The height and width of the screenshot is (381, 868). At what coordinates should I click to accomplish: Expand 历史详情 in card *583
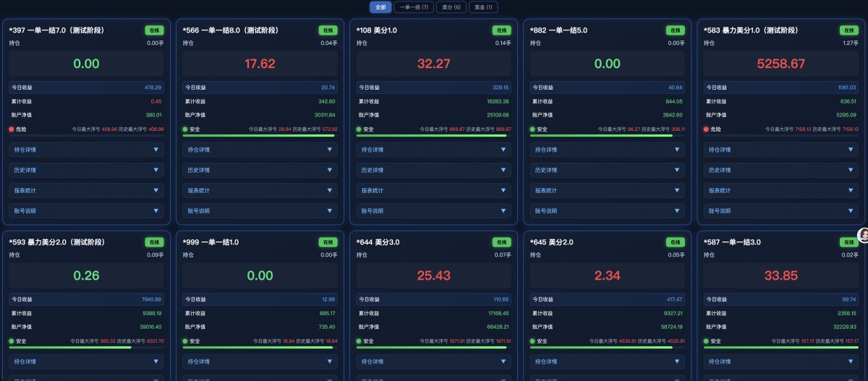point(780,170)
